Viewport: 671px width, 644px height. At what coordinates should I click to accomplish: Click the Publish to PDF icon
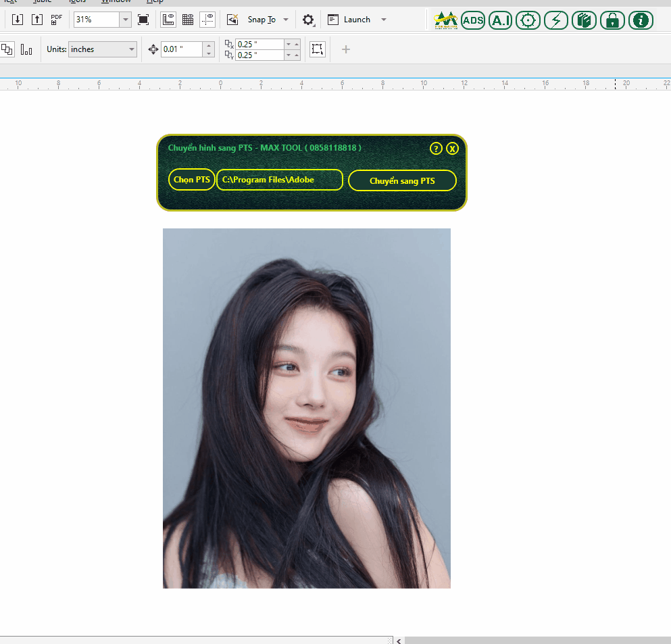pyautogui.click(x=57, y=20)
